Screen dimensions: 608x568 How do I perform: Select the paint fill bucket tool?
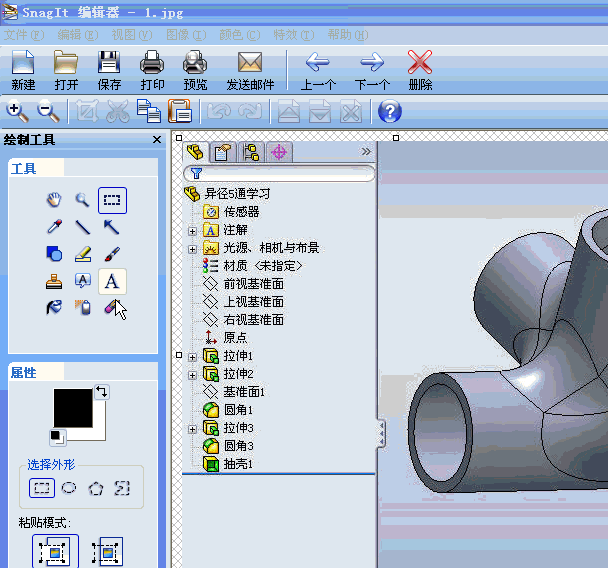pos(54,308)
